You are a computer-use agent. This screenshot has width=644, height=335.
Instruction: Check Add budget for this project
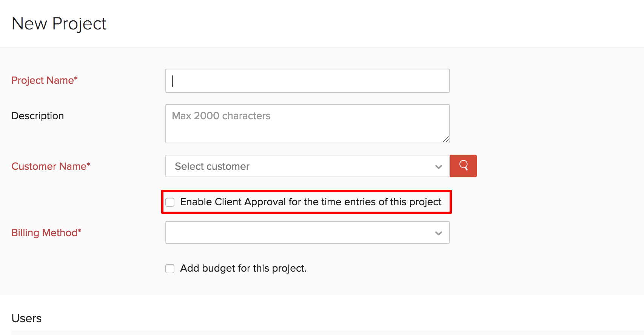point(170,269)
